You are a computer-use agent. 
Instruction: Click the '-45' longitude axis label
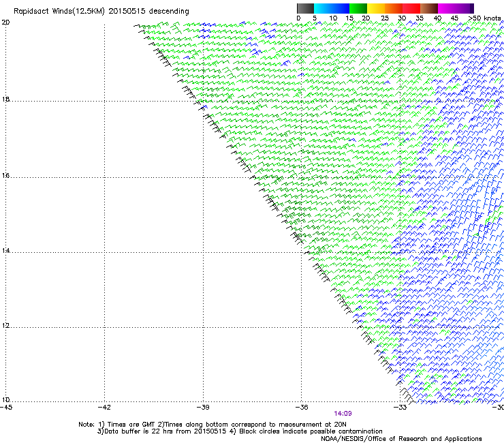click(x=6, y=408)
